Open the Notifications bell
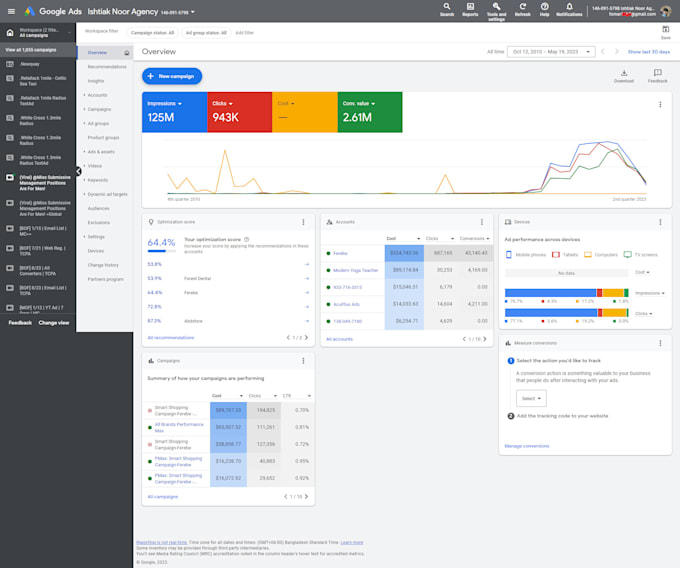 pos(569,9)
